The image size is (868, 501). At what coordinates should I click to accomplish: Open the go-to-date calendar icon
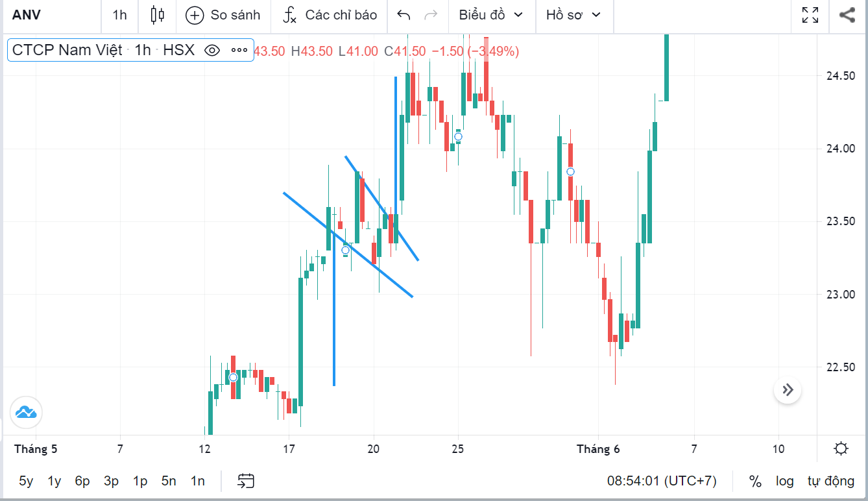click(x=245, y=481)
